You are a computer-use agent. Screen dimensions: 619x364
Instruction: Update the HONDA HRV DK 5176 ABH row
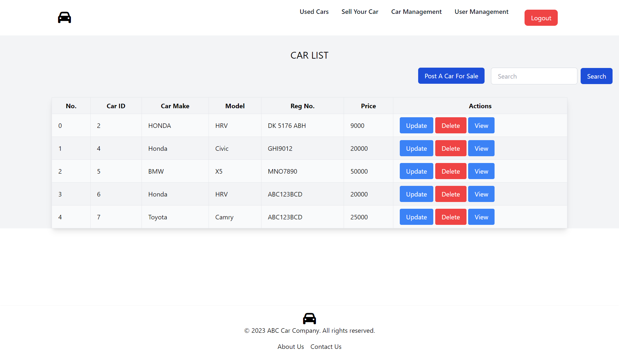point(416,126)
